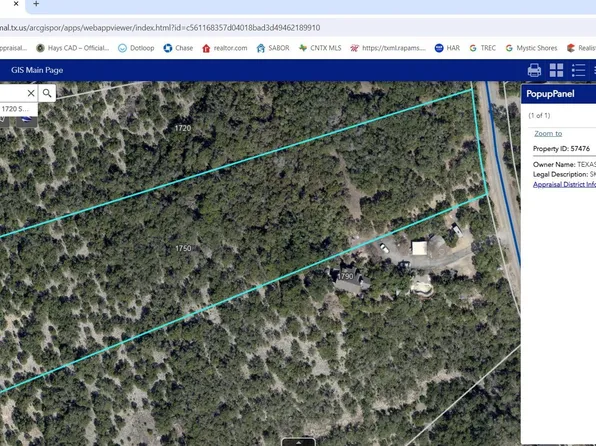
Task: Open the Mystic Shores bookmark
Action: (x=531, y=48)
